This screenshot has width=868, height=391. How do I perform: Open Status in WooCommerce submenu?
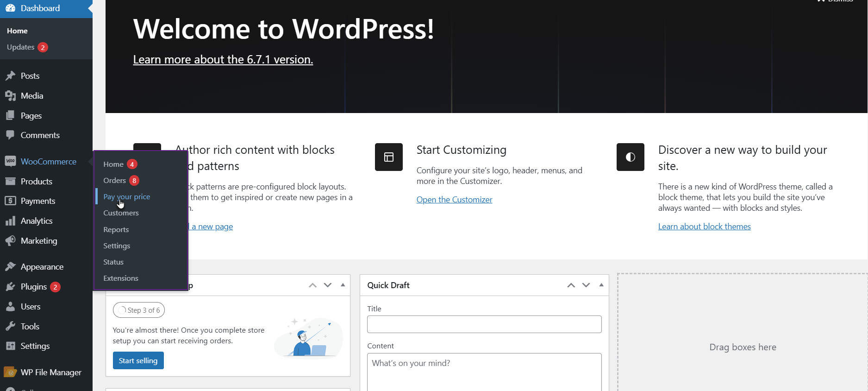(x=113, y=262)
